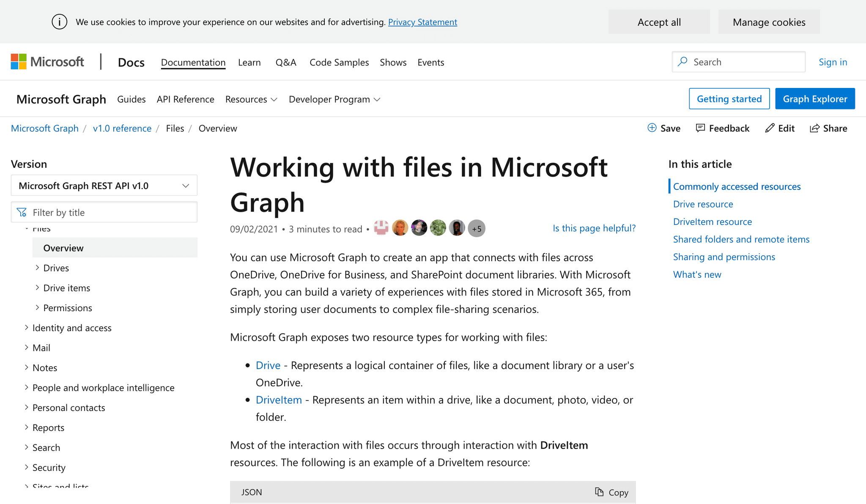Click the Share icon
866x504 pixels.
(x=814, y=128)
